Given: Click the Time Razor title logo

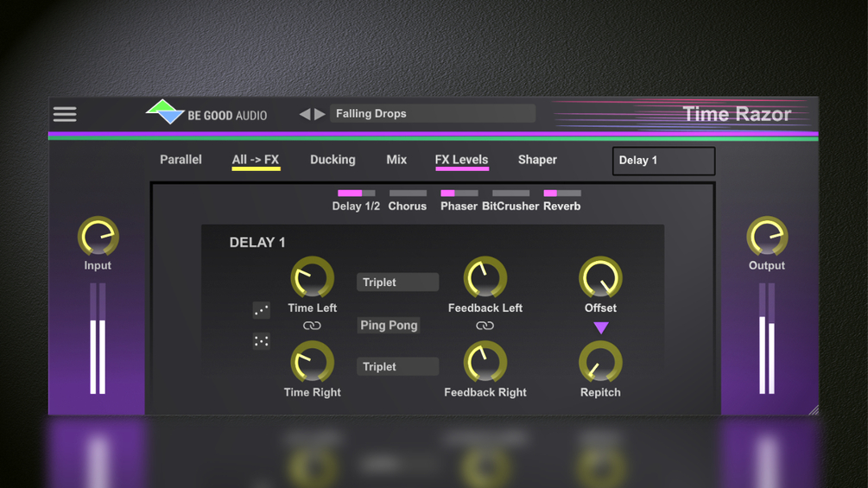Looking at the screenshot, I should click(x=737, y=114).
